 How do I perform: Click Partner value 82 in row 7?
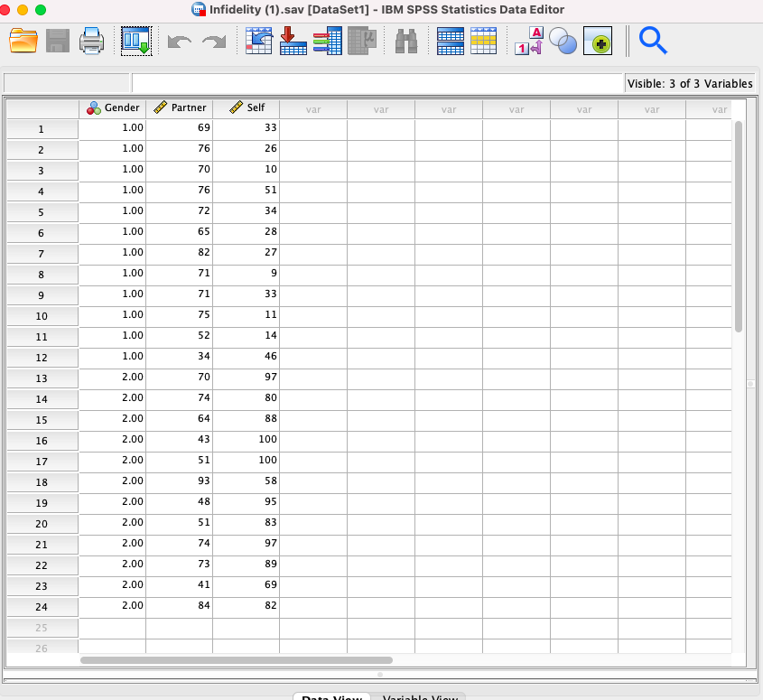[180, 253]
